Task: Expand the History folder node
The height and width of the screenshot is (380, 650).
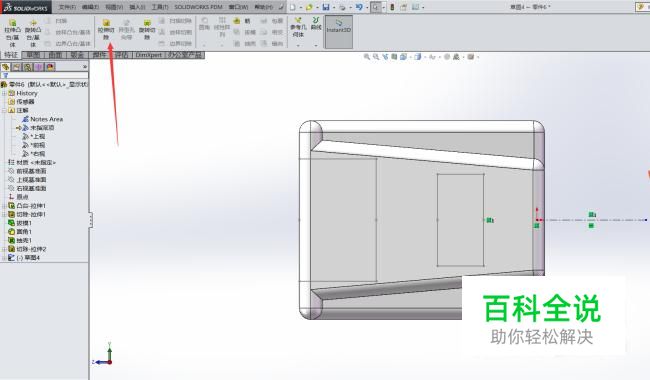Action: [4, 93]
